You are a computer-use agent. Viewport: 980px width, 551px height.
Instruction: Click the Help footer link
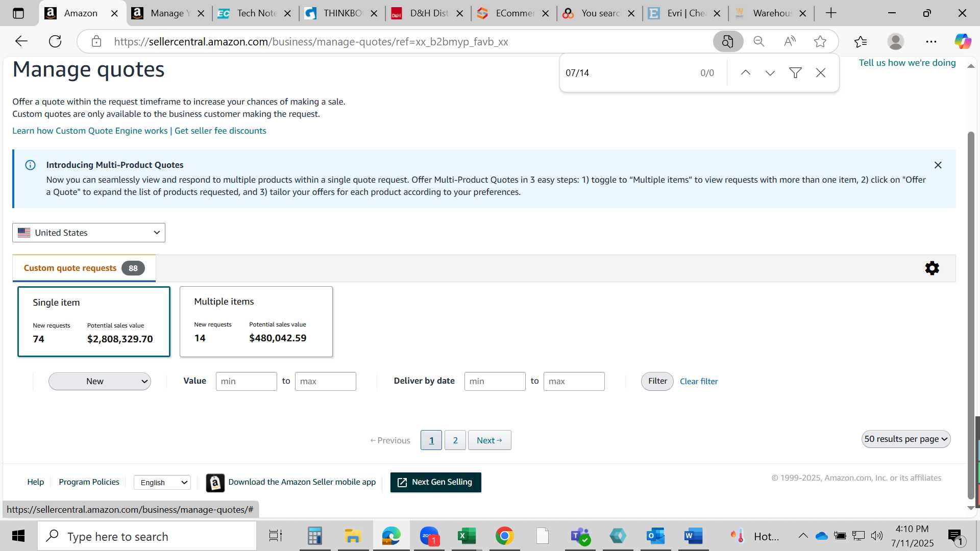pyautogui.click(x=35, y=482)
